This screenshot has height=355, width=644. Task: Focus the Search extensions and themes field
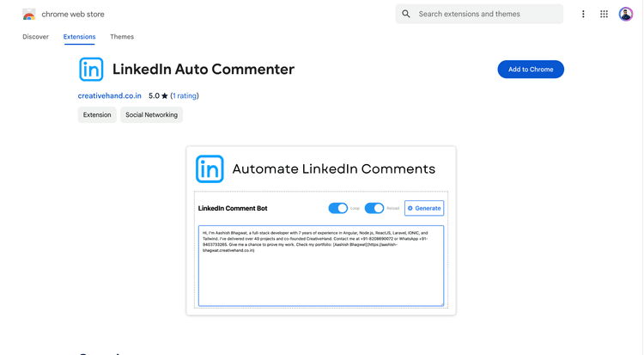click(485, 15)
